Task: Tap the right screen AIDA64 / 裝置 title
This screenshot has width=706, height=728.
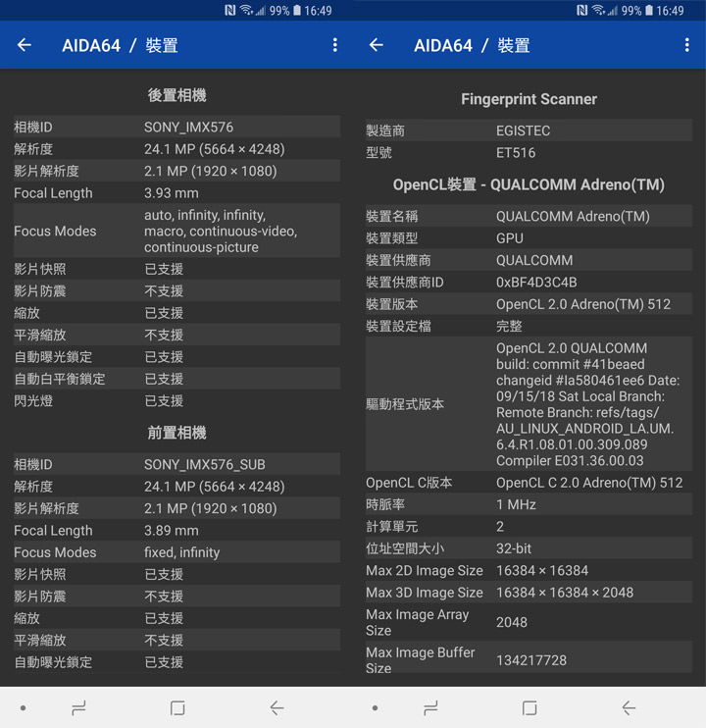Action: click(x=472, y=45)
